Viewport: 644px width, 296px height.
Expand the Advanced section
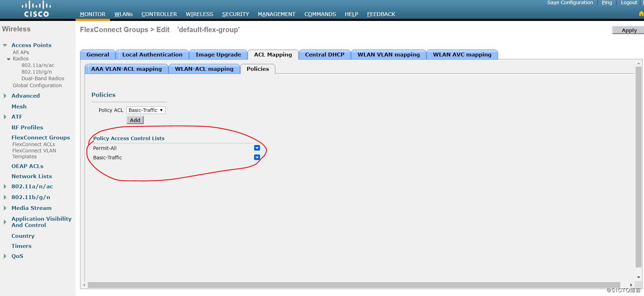pos(5,96)
